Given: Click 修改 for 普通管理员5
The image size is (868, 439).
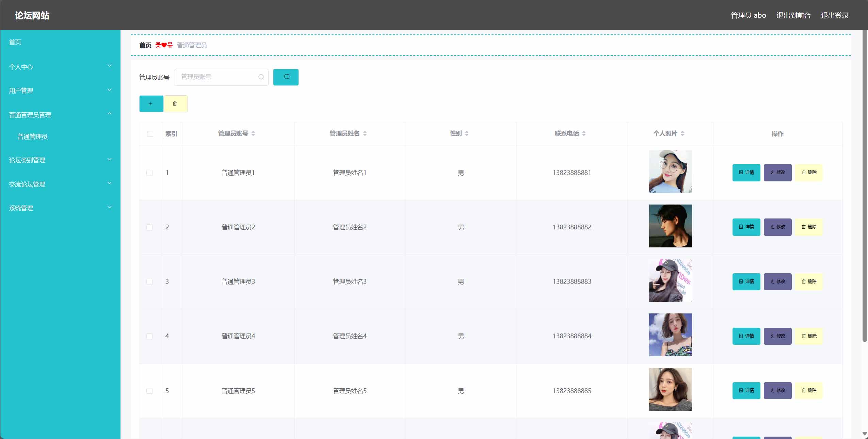Looking at the screenshot, I should click(777, 391).
